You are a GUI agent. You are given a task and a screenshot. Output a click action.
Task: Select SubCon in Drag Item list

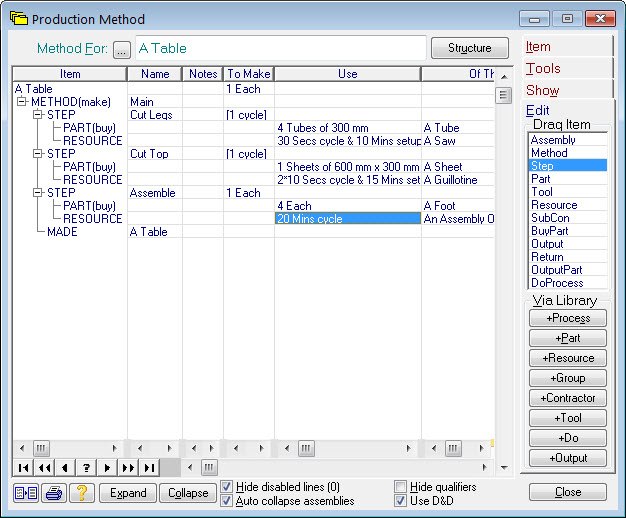click(568, 218)
